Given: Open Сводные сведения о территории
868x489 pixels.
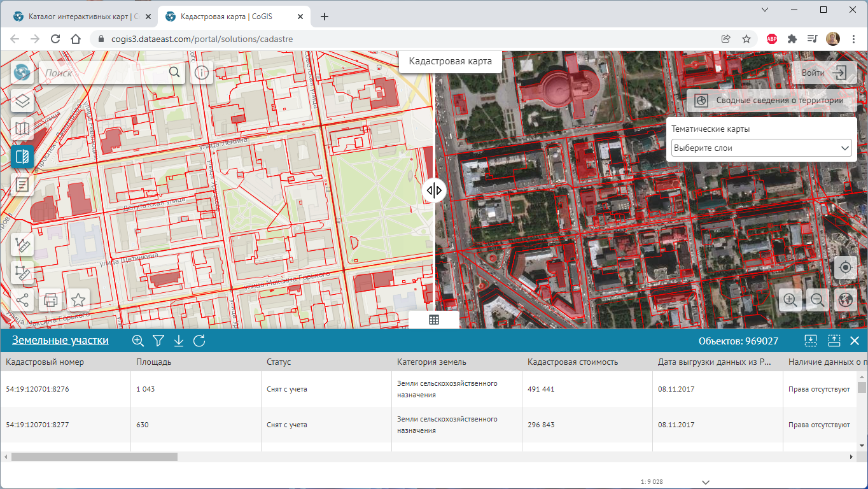Looking at the screenshot, I should 771,101.
